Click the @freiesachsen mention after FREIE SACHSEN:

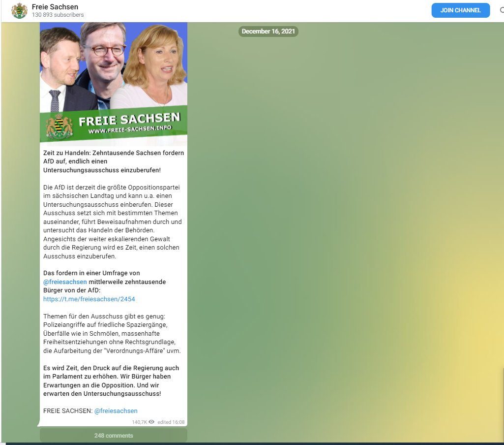click(x=116, y=411)
